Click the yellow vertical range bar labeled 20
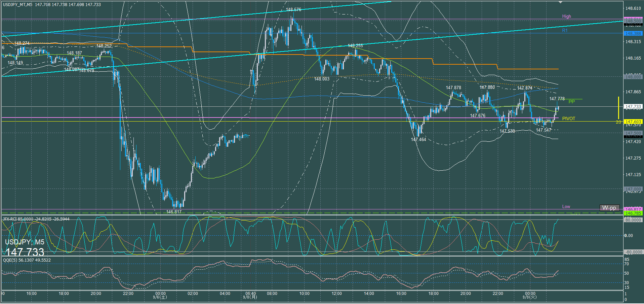This screenshot has height=304, width=644. click(618, 108)
